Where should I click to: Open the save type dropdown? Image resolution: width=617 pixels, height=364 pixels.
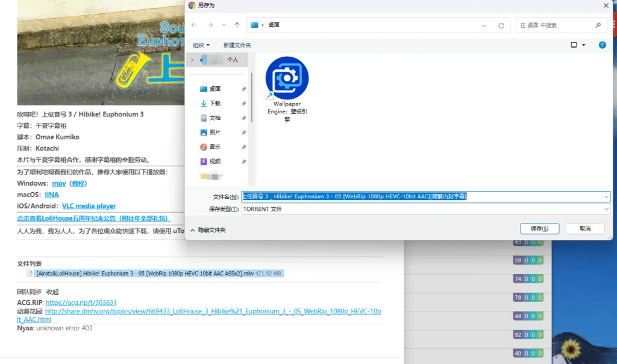[606, 209]
